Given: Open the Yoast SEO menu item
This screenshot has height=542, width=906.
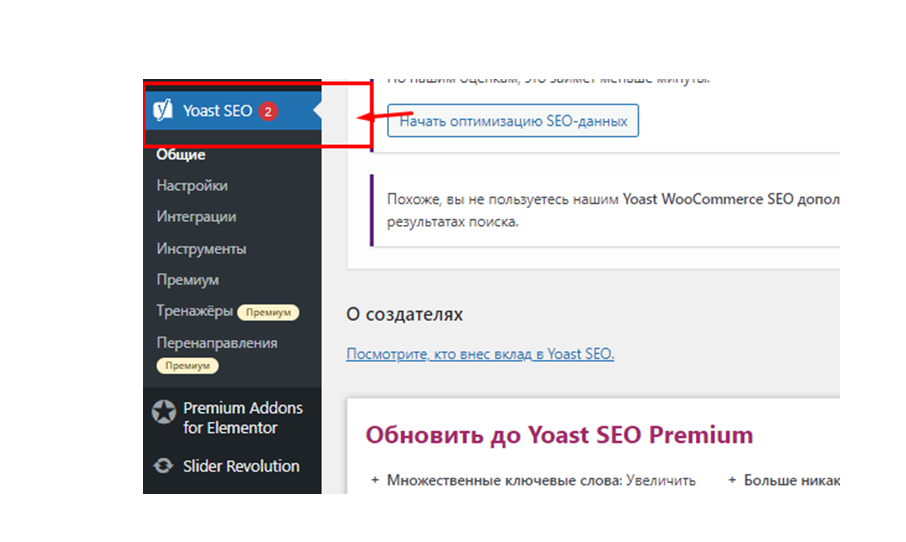Looking at the screenshot, I should (x=232, y=110).
